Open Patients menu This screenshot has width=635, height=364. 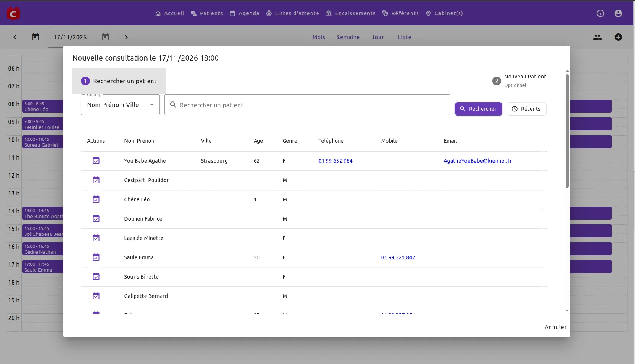click(x=207, y=13)
